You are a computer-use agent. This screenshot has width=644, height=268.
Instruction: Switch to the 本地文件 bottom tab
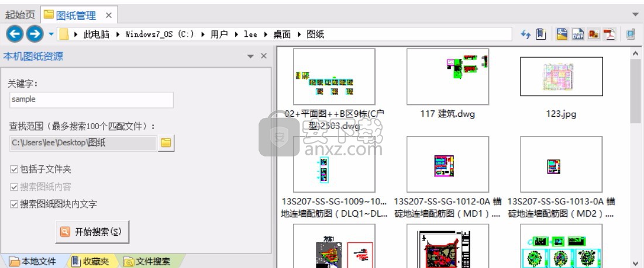(x=33, y=262)
